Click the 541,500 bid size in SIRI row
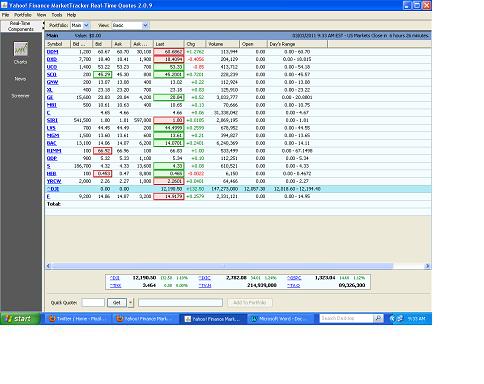Image resolution: width=484 pixels, height=384 pixels. [x=82, y=120]
